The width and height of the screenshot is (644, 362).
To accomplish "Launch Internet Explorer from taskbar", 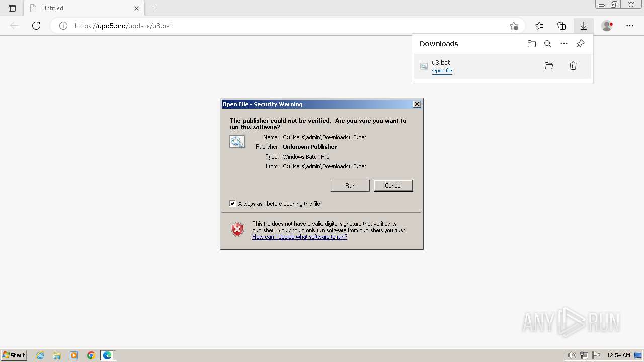I will click(x=40, y=355).
